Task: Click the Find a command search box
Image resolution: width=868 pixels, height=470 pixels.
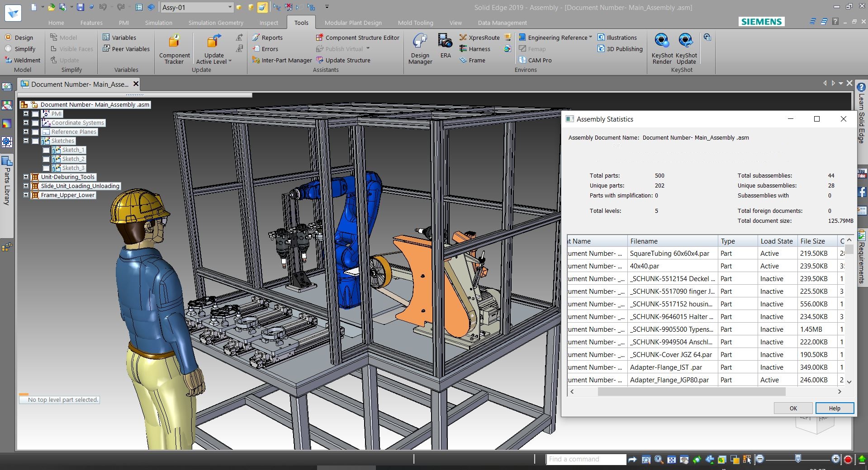Action: (x=587, y=459)
